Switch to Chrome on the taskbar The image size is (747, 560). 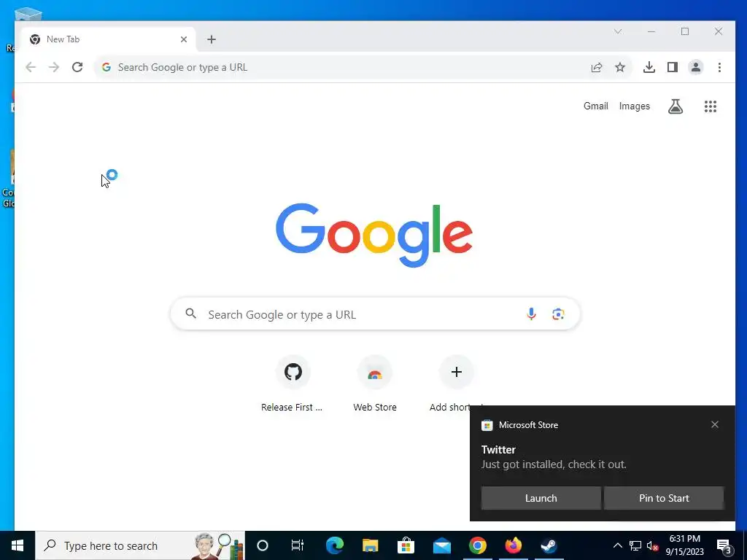click(477, 545)
